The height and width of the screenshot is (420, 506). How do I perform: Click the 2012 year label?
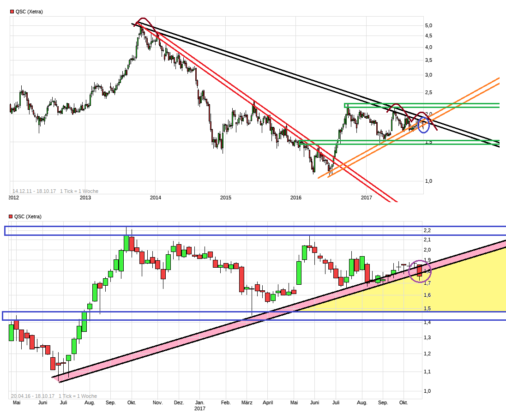click(x=13, y=198)
